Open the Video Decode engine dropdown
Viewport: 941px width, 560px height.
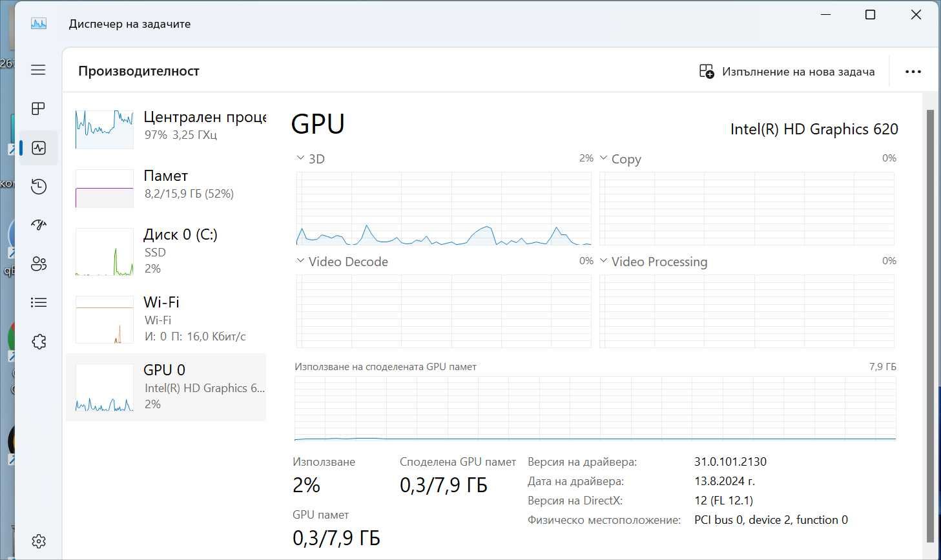coord(342,262)
